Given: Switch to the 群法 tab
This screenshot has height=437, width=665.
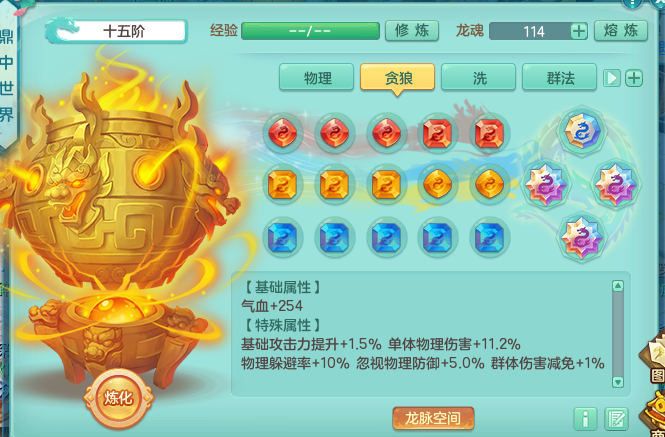Looking at the screenshot, I should click(x=559, y=77).
